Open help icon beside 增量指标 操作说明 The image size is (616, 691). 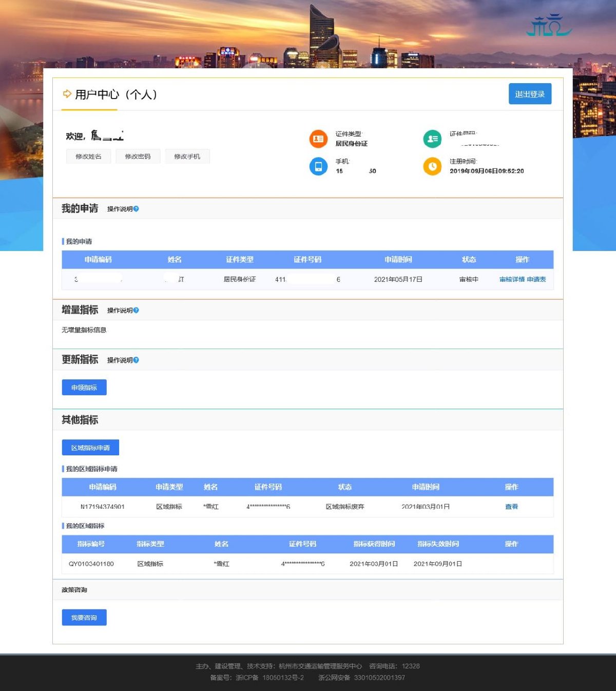136,311
